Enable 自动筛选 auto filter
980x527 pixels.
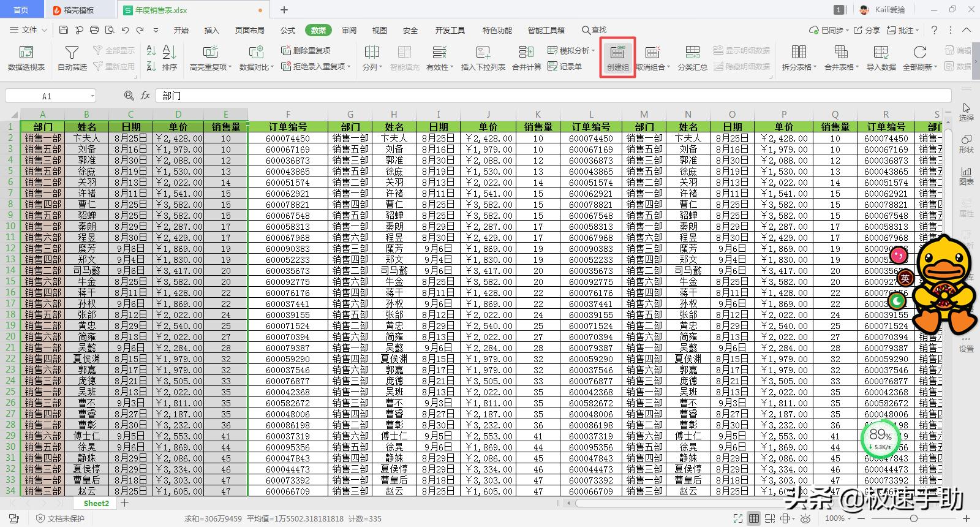pyautogui.click(x=72, y=58)
